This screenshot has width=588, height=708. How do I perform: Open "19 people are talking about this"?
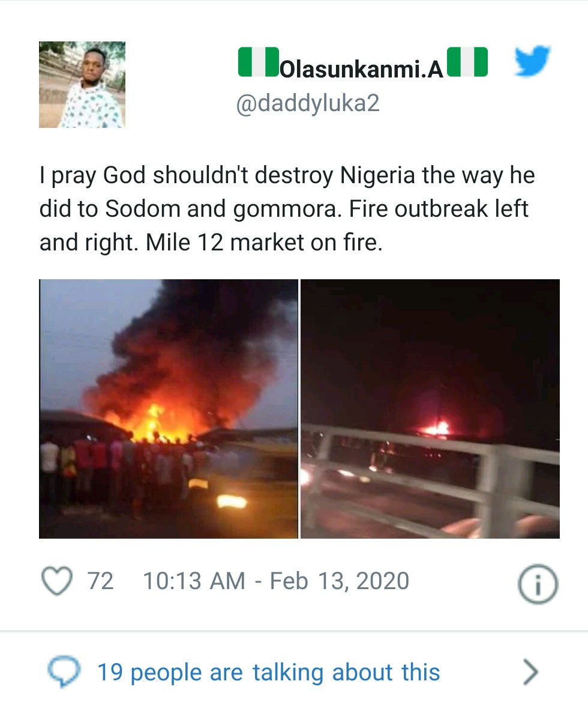click(268, 673)
